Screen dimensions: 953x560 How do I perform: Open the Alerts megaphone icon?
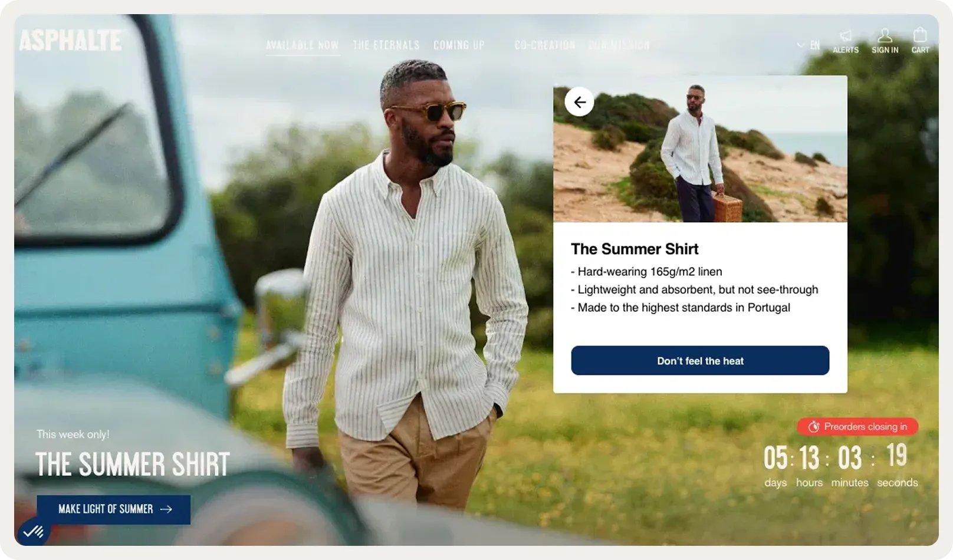pyautogui.click(x=845, y=36)
